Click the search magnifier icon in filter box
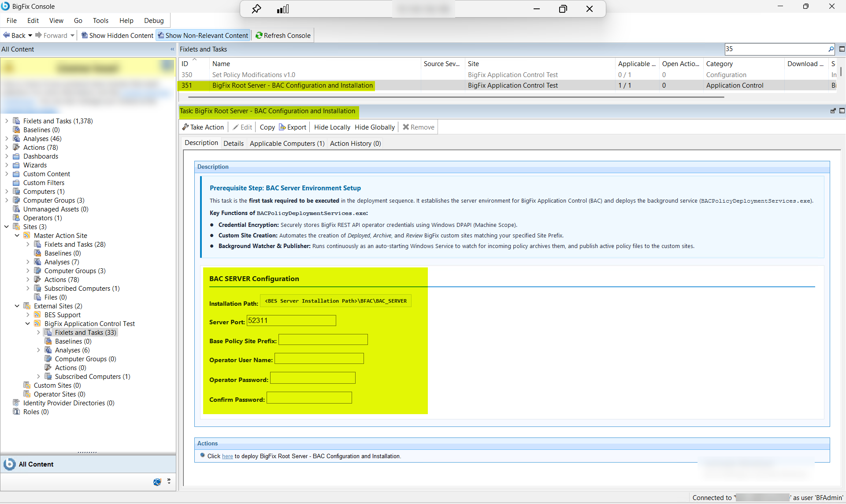The height and width of the screenshot is (504, 846). 831,49
